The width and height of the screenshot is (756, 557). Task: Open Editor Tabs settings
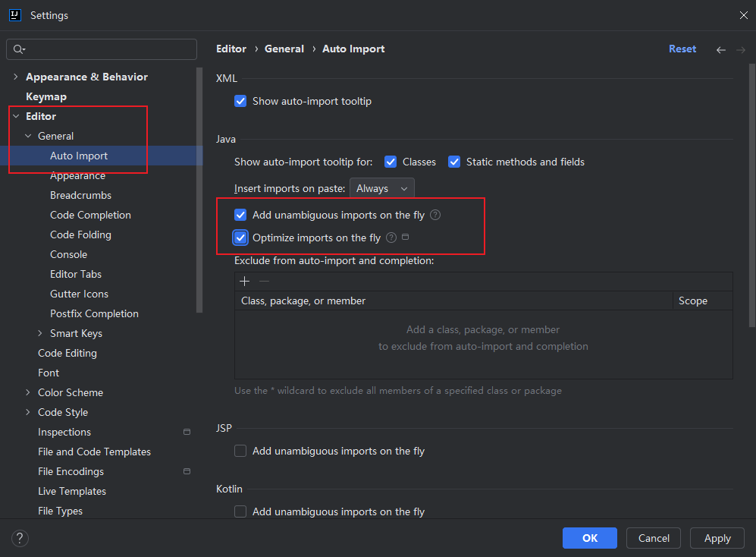coord(76,274)
